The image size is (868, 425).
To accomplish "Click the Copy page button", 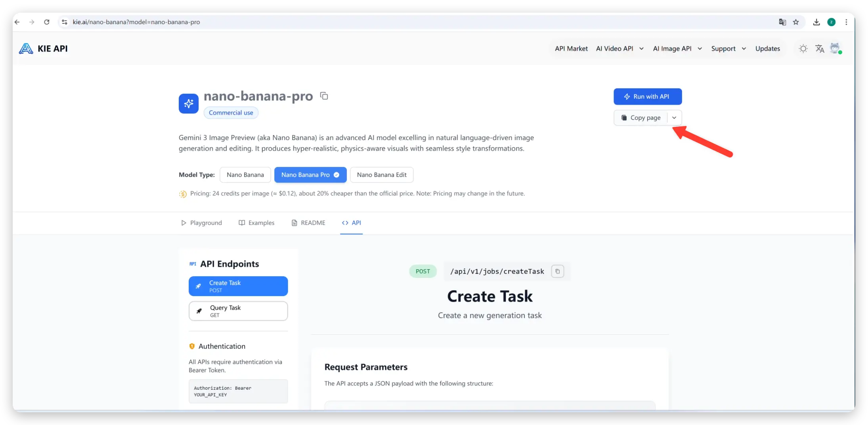I will click(x=641, y=118).
